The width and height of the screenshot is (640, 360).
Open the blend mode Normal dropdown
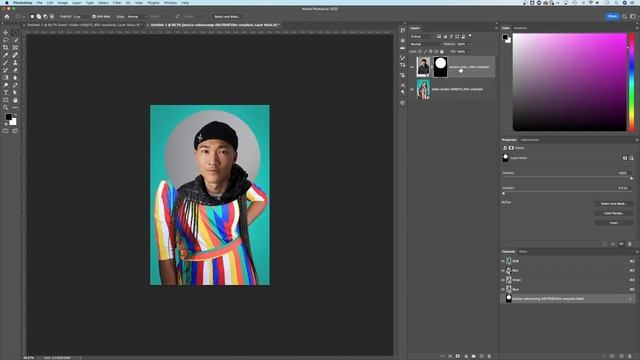pos(426,44)
